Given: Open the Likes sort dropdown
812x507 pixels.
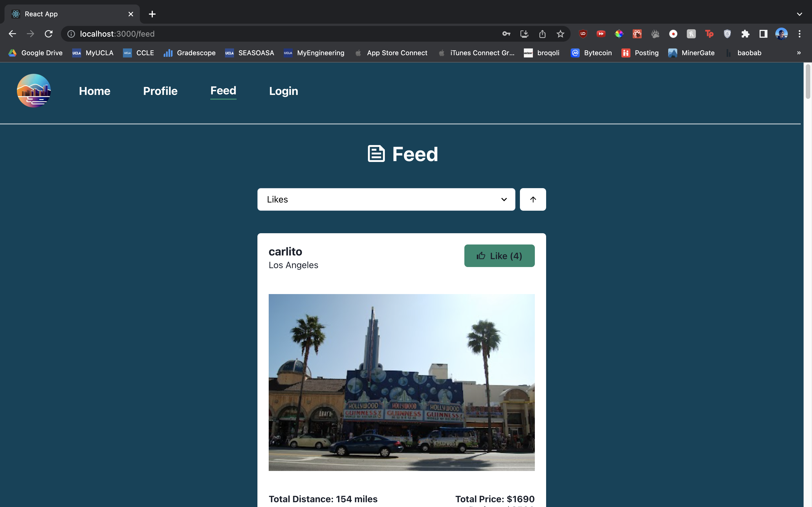Looking at the screenshot, I should coord(386,199).
